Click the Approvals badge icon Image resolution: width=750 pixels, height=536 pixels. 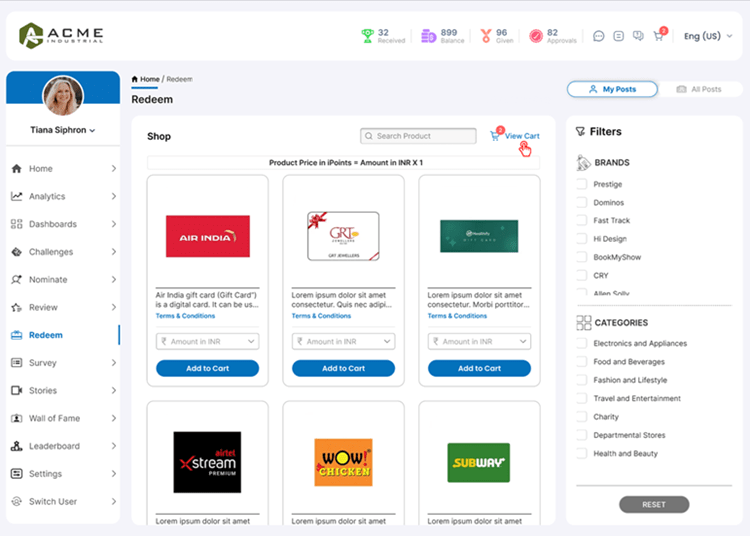coord(536,35)
